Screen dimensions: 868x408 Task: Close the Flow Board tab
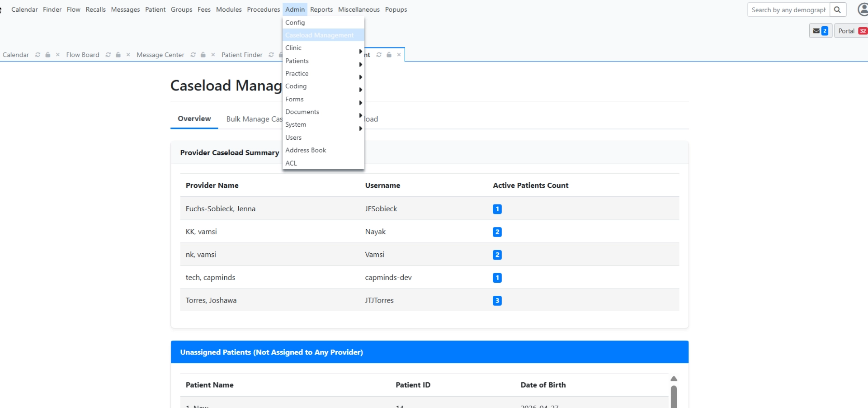point(128,55)
